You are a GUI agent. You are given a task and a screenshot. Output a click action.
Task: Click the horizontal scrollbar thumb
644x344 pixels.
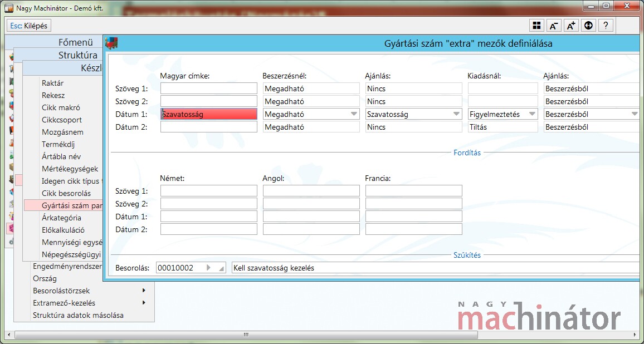pyautogui.click(x=246, y=334)
